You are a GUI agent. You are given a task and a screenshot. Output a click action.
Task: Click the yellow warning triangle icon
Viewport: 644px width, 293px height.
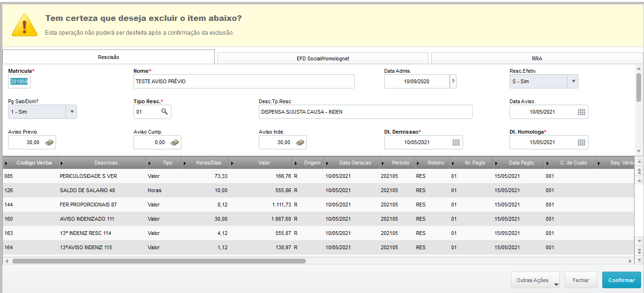[25, 25]
